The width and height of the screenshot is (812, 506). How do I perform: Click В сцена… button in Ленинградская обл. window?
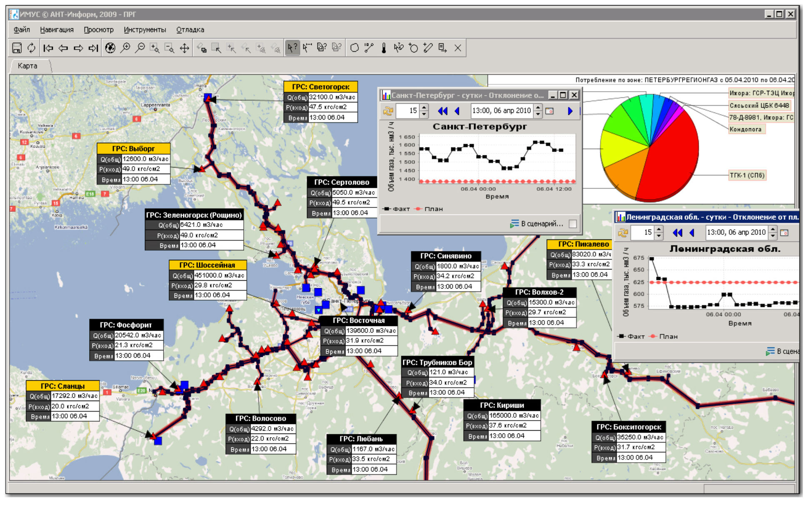[782, 351]
